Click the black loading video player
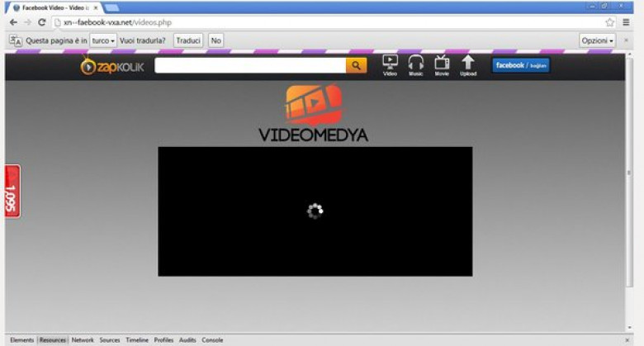The image size is (644, 346). (315, 211)
